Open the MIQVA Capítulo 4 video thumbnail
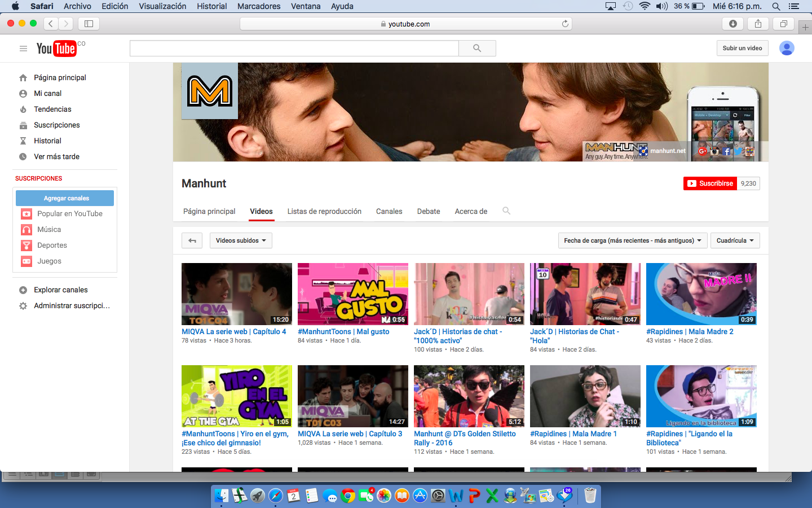The image size is (812, 508). (x=237, y=294)
